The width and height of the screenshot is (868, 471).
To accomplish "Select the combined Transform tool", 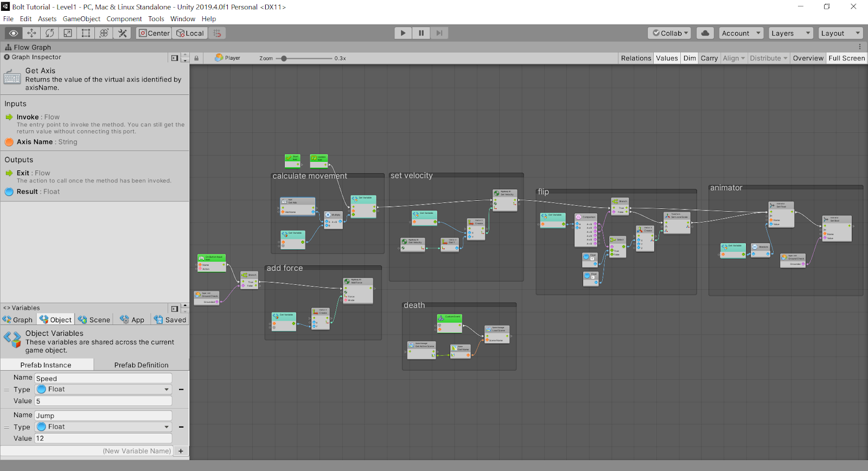I will 104,33.
